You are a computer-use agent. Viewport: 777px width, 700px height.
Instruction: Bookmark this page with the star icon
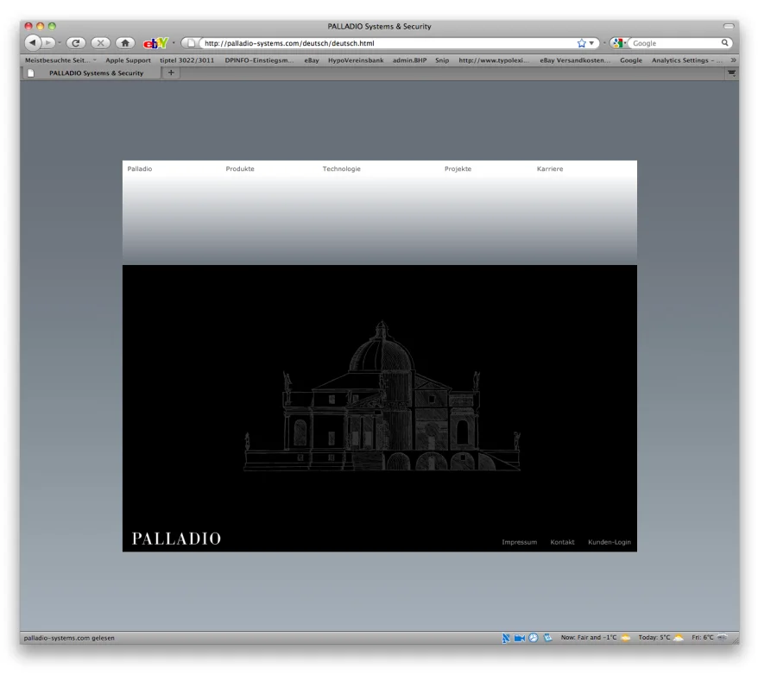[x=582, y=42]
